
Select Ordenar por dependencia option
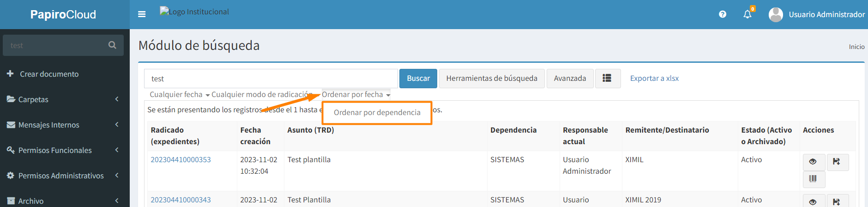(x=377, y=112)
